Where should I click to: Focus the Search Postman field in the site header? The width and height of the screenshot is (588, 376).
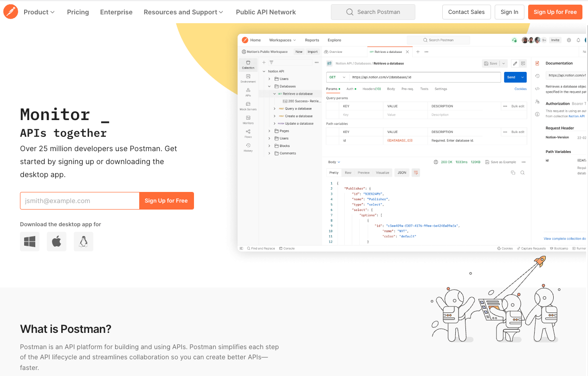tap(373, 12)
